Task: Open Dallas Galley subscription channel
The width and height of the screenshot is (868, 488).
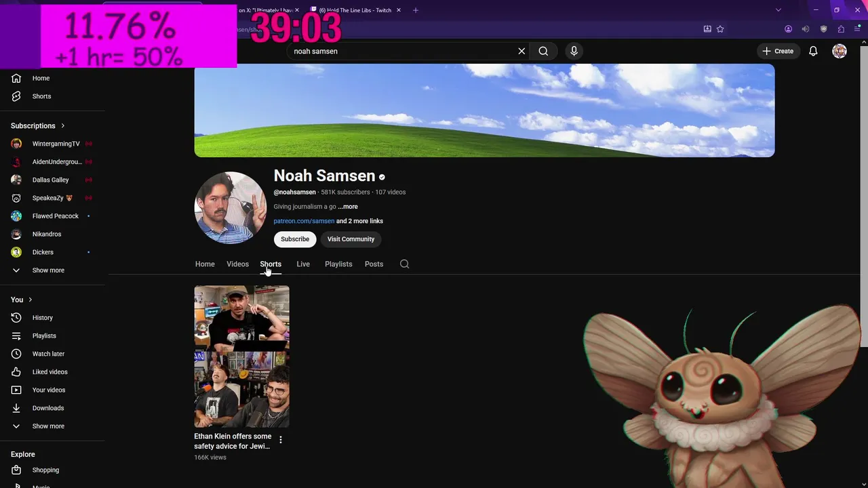Action: (52, 180)
